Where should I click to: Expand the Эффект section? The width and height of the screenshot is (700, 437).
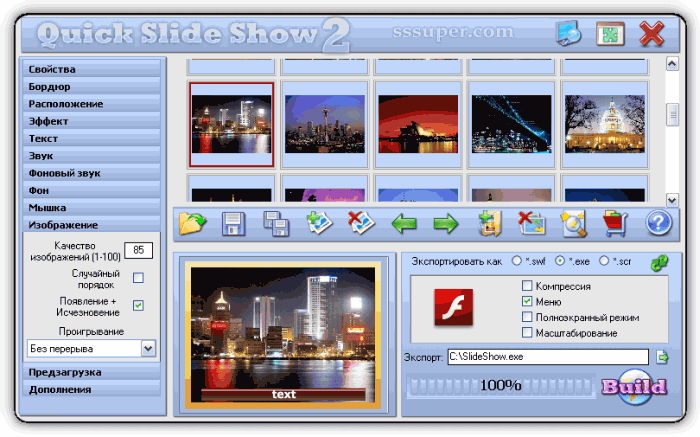click(x=92, y=121)
